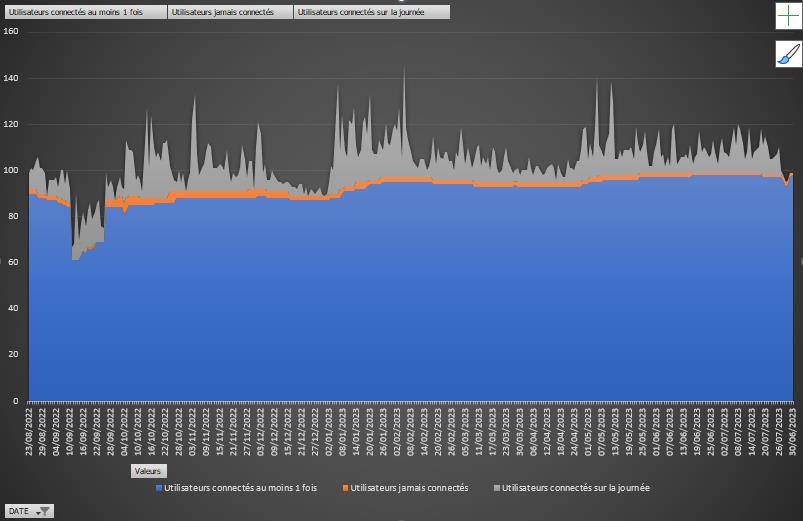Click the 0 label on the vertical axis
Screen dimensions: 803x521
15,401
